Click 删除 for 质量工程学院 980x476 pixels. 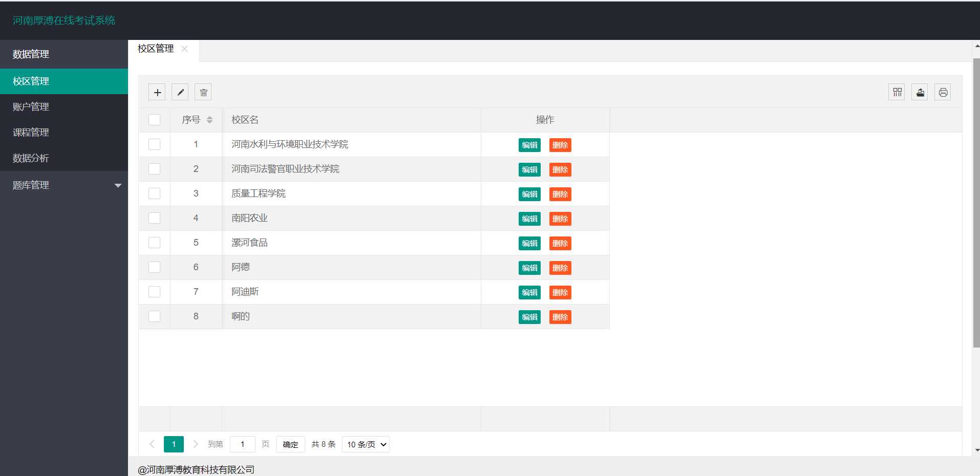560,194
